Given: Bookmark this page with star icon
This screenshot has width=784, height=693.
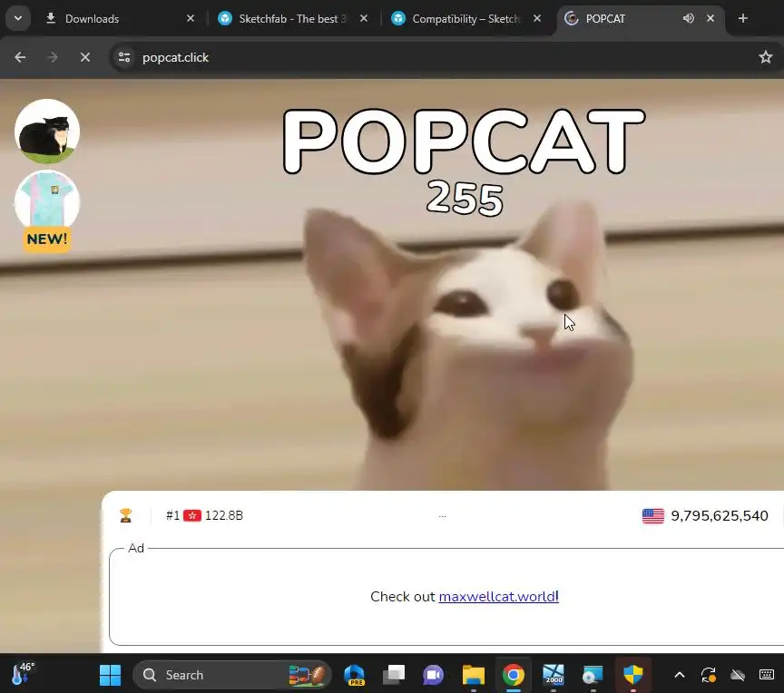Looking at the screenshot, I should (766, 57).
